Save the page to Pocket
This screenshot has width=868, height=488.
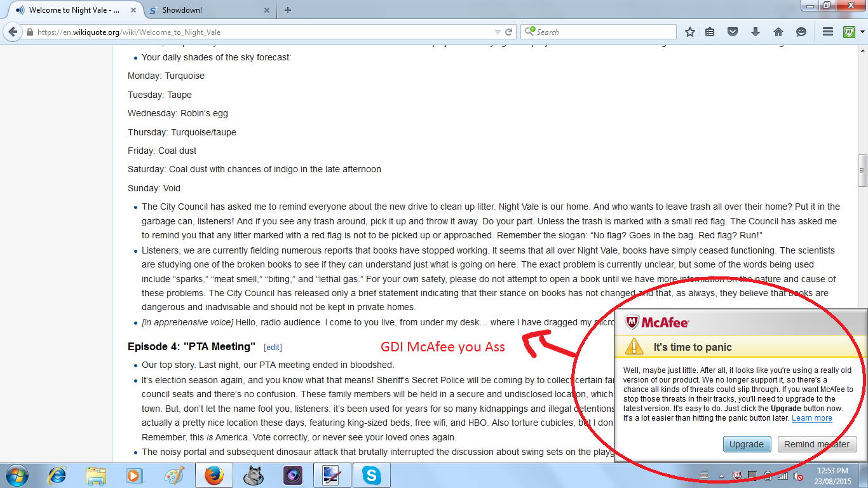[733, 32]
